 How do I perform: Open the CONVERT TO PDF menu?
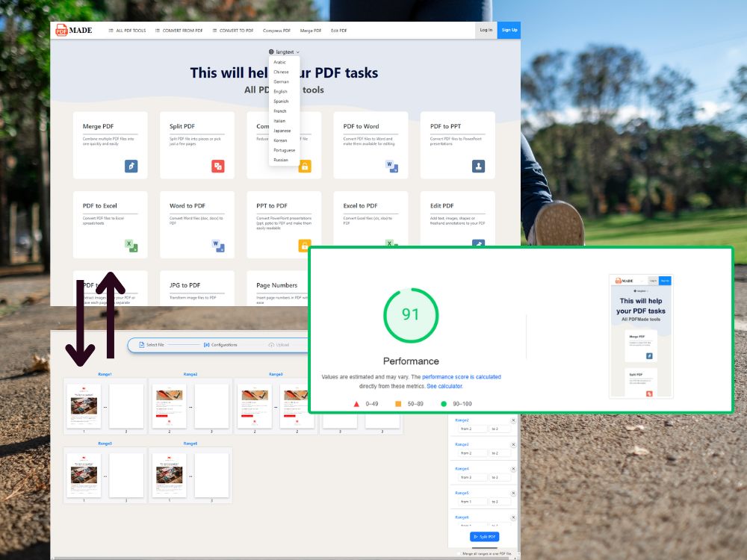[x=233, y=31]
